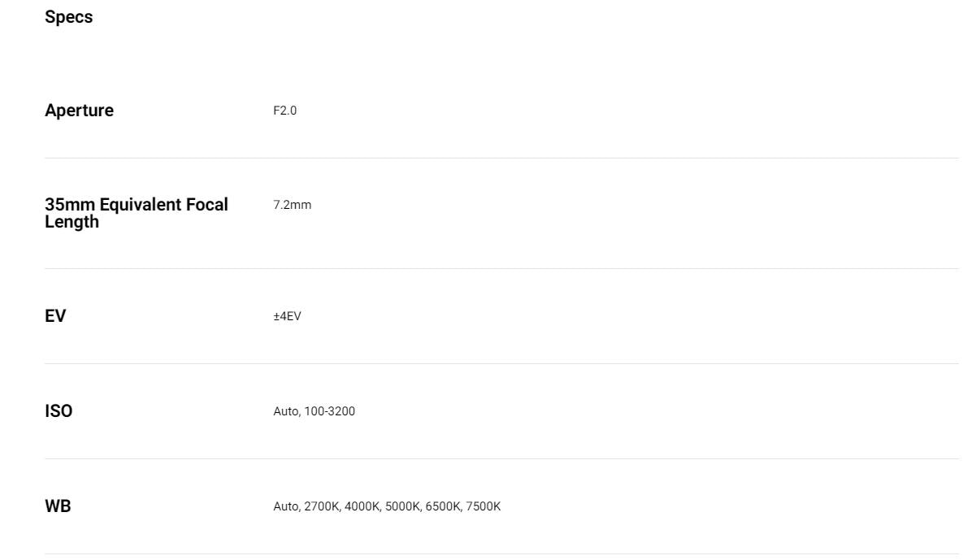Select the Aperture label

[79, 111]
